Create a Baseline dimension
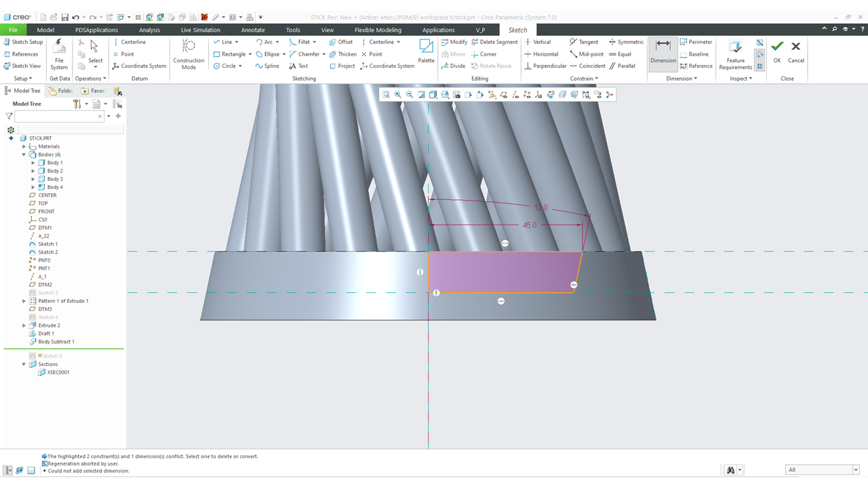Screen dimensions: 868x488 coord(694,54)
